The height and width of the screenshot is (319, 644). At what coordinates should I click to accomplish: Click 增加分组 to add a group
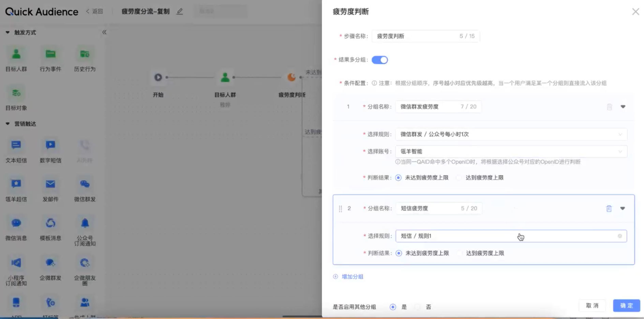pos(348,277)
